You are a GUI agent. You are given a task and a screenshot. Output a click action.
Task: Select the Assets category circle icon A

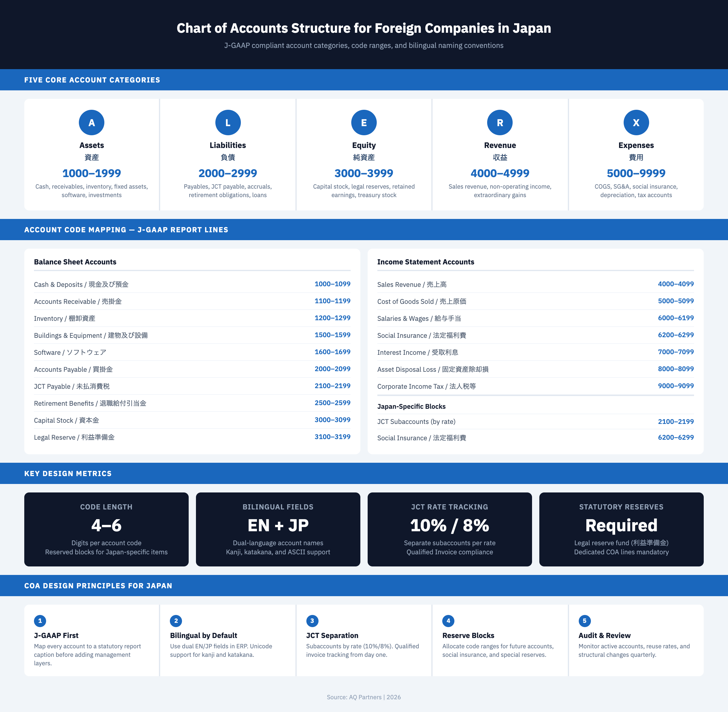click(91, 122)
